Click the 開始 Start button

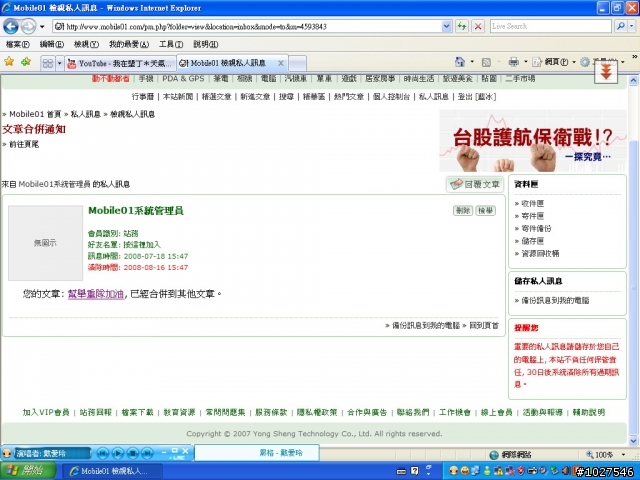pyautogui.click(x=27, y=471)
